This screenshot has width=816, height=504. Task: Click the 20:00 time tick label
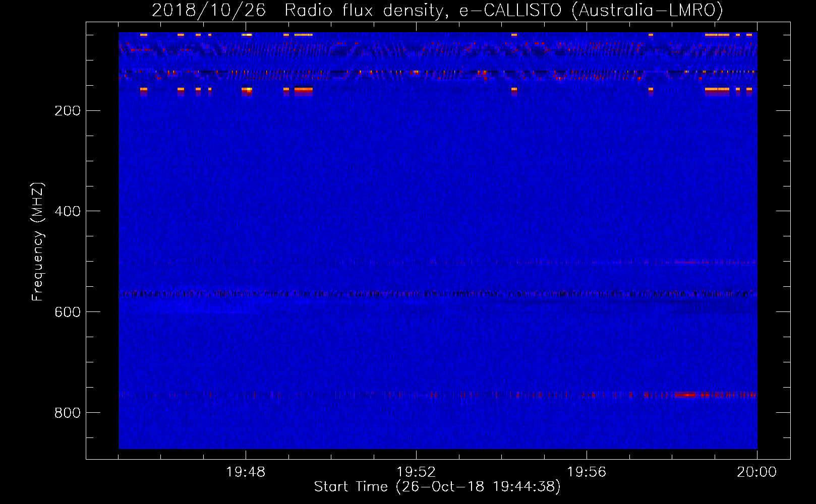pos(756,472)
